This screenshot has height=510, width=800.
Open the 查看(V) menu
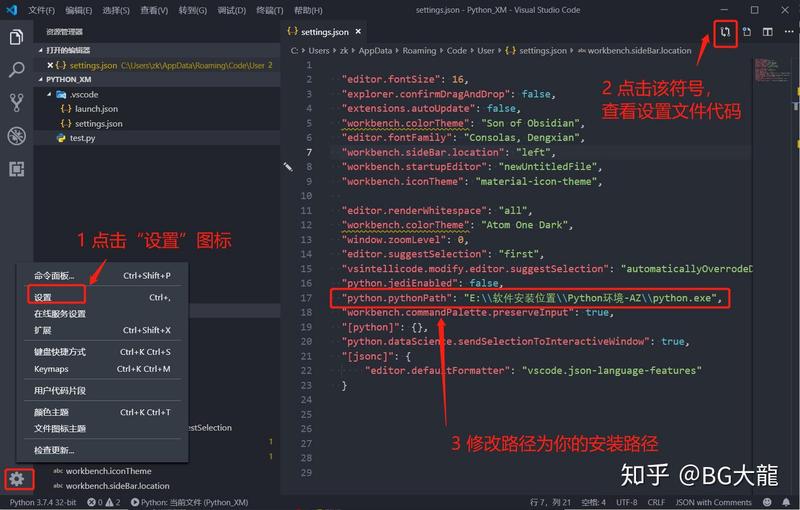click(154, 10)
